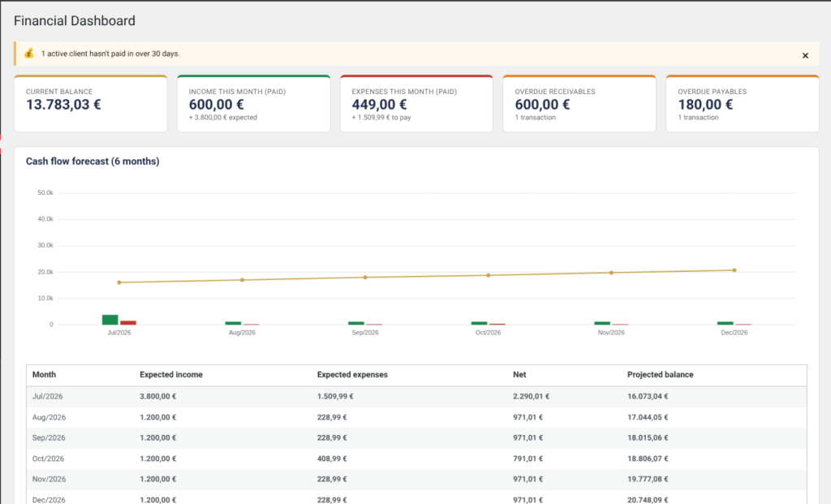831x504 pixels.
Task: Click the 16.073,04 € projected balance
Action: point(648,396)
